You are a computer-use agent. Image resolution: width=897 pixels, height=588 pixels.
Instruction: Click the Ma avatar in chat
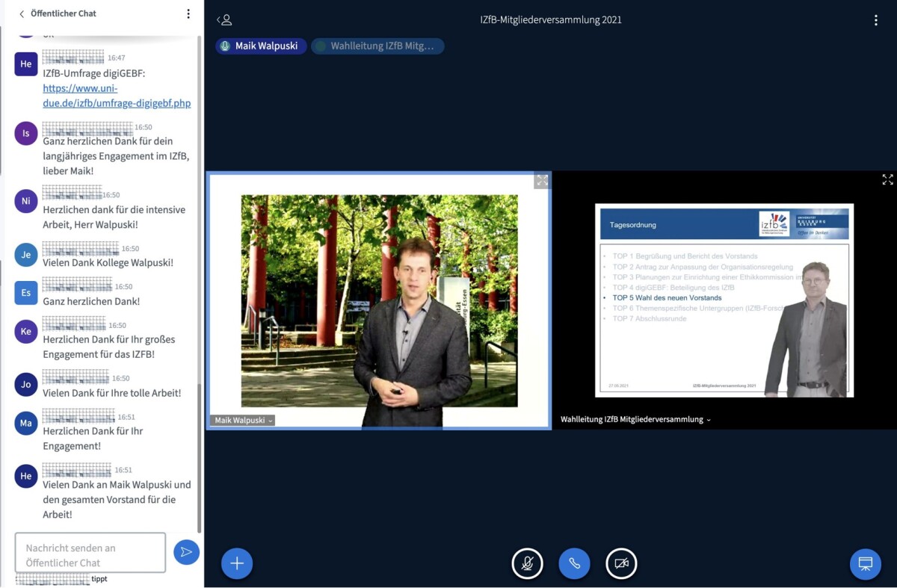coord(26,423)
